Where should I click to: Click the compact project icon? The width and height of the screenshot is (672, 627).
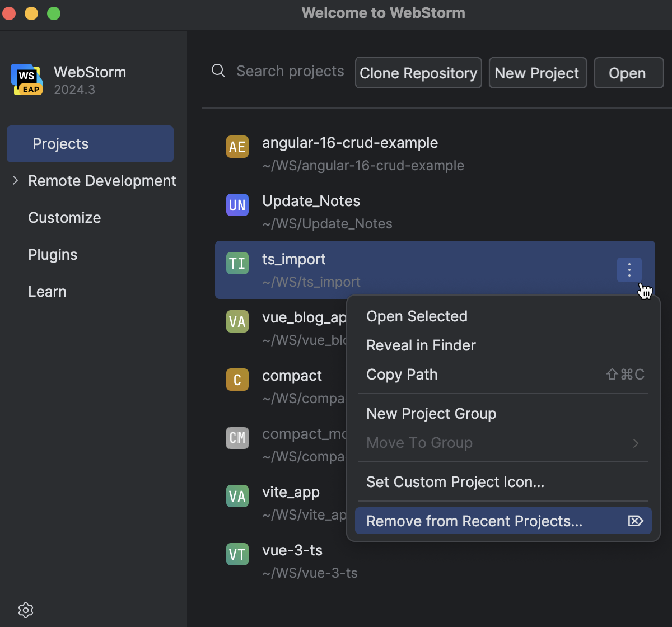pyautogui.click(x=237, y=380)
